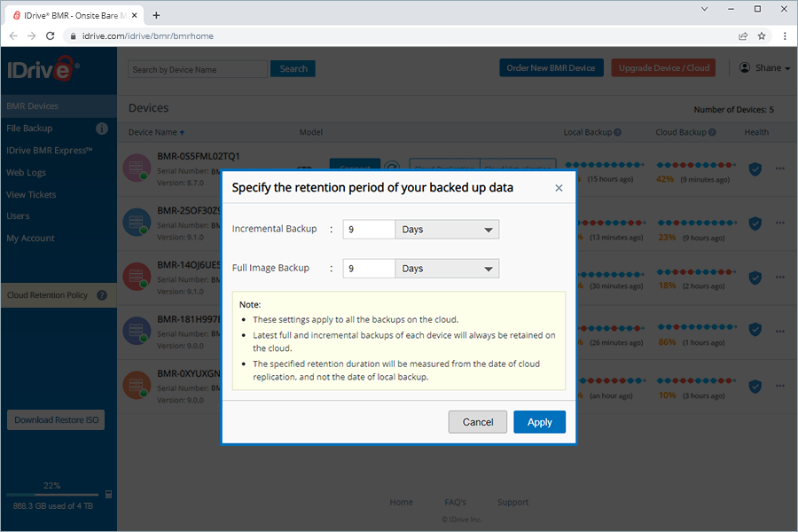Click cloud backup 86% for BMR-181H997
Image resolution: width=798 pixels, height=532 pixels.
point(667,342)
